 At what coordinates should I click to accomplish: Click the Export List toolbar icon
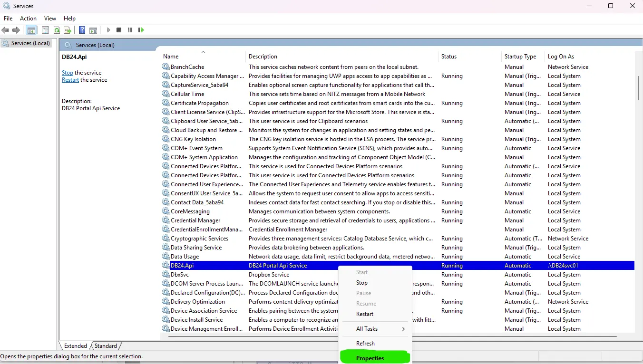pyautogui.click(x=68, y=30)
